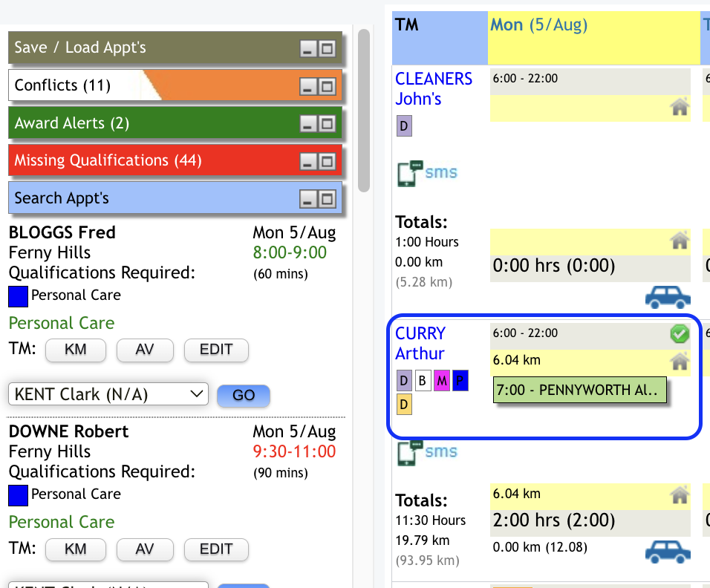Screen dimensions: 710x588
Task: Click the KM button for DOWNE Robert
Action: click(76, 549)
